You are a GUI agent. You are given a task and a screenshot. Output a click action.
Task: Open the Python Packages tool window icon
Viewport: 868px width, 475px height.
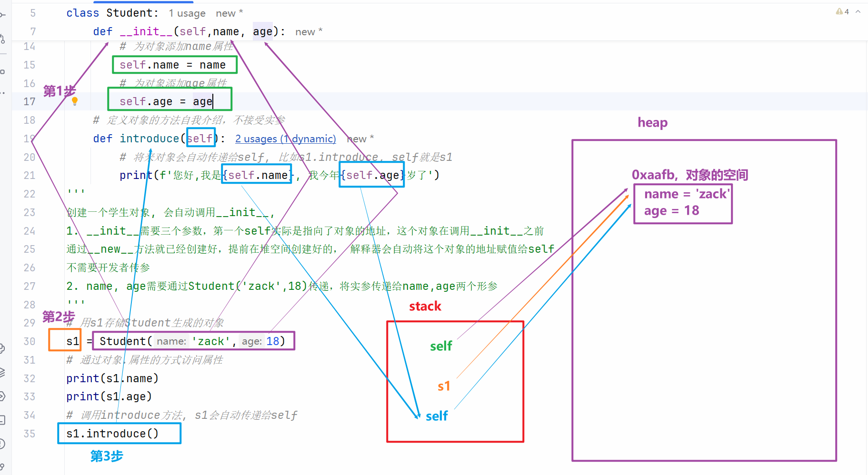point(2,348)
